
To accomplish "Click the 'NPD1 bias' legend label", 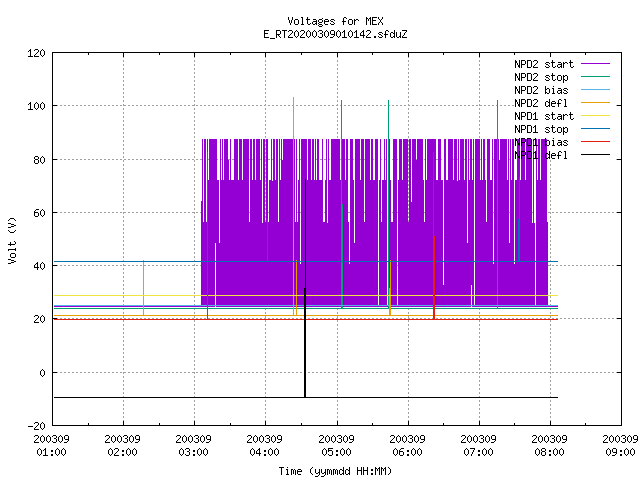I will (541, 142).
